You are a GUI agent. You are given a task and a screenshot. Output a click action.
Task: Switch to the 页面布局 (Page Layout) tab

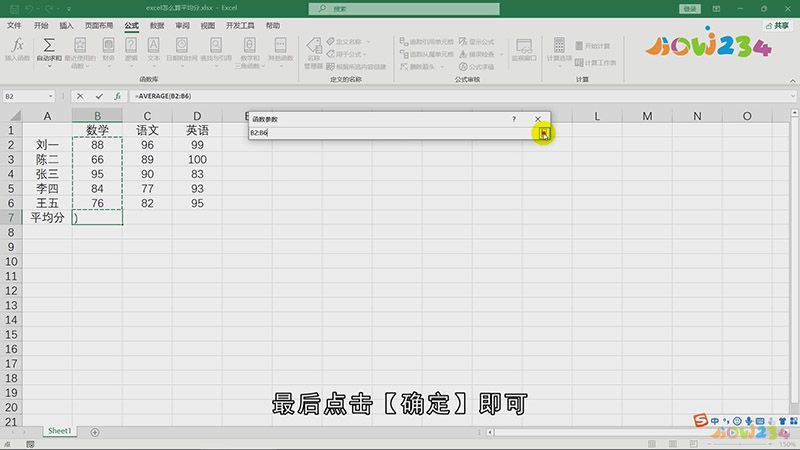[x=99, y=26]
